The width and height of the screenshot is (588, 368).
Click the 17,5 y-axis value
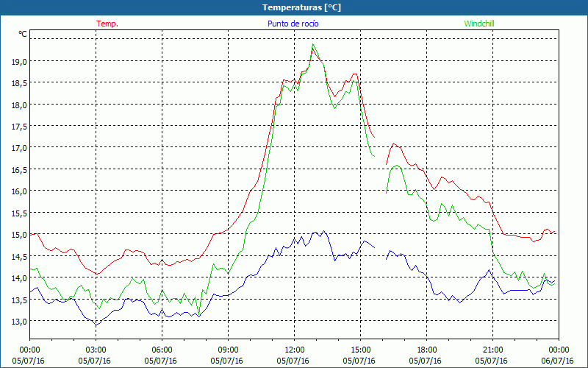tap(19, 127)
